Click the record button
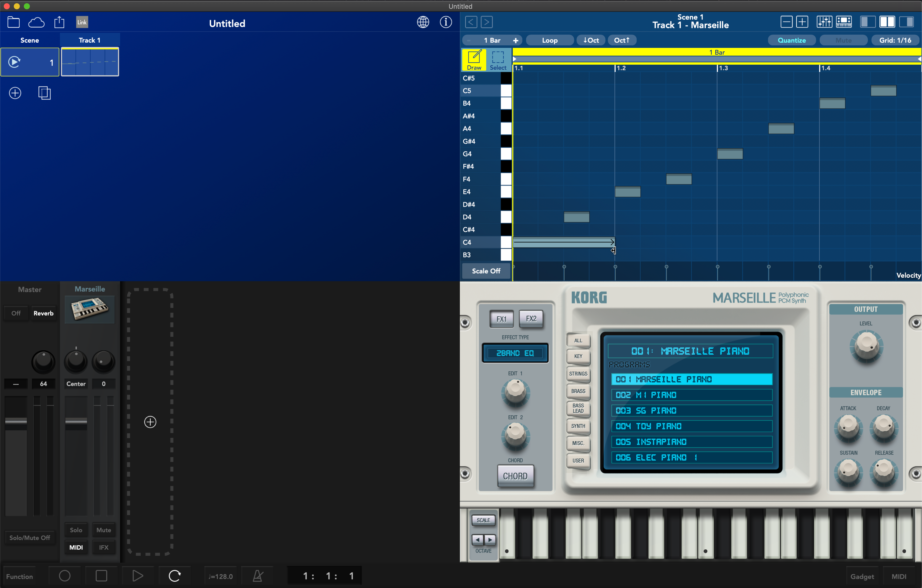This screenshot has width=922, height=588. tap(65, 575)
